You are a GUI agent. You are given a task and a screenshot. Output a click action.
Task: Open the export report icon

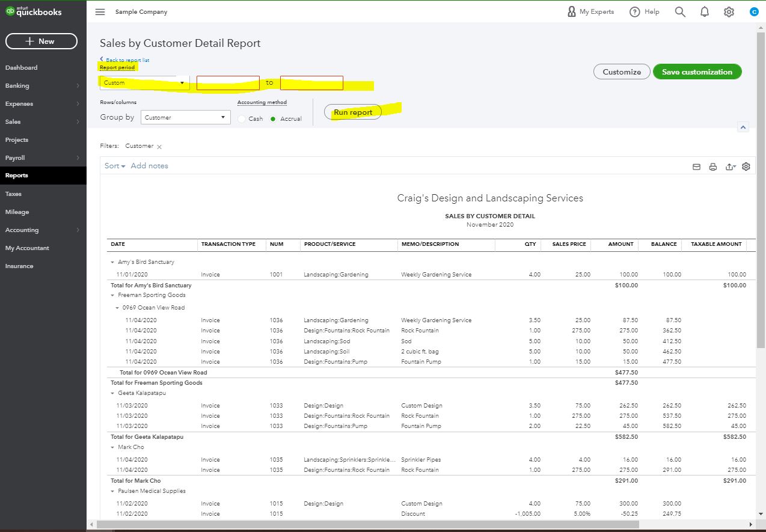731,167
